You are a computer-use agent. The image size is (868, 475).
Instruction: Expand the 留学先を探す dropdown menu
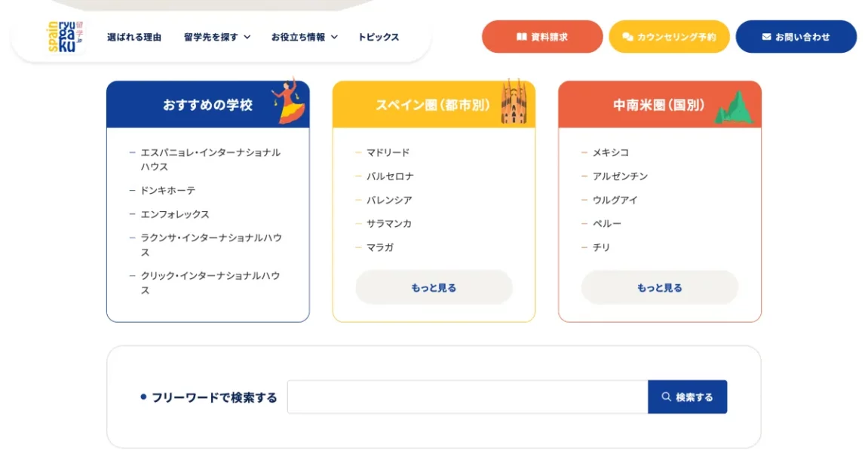point(217,37)
